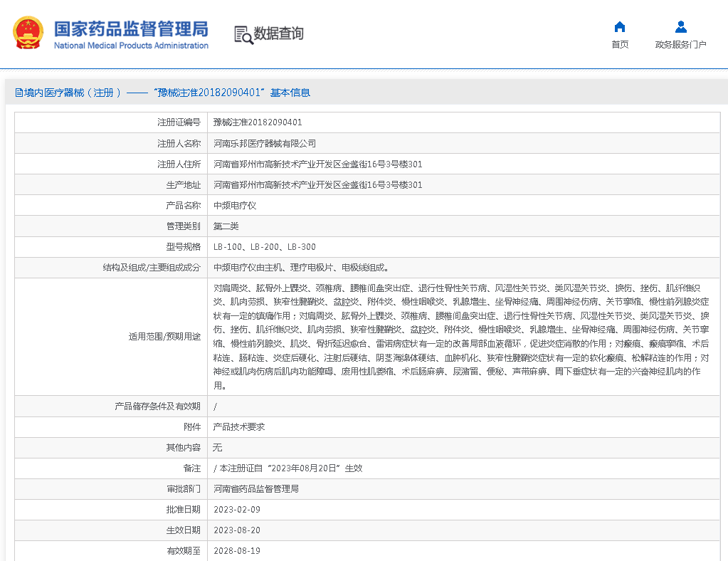Click the 适用范围/预期用途 description paragraph
This screenshot has height=561, width=728.
point(461,337)
